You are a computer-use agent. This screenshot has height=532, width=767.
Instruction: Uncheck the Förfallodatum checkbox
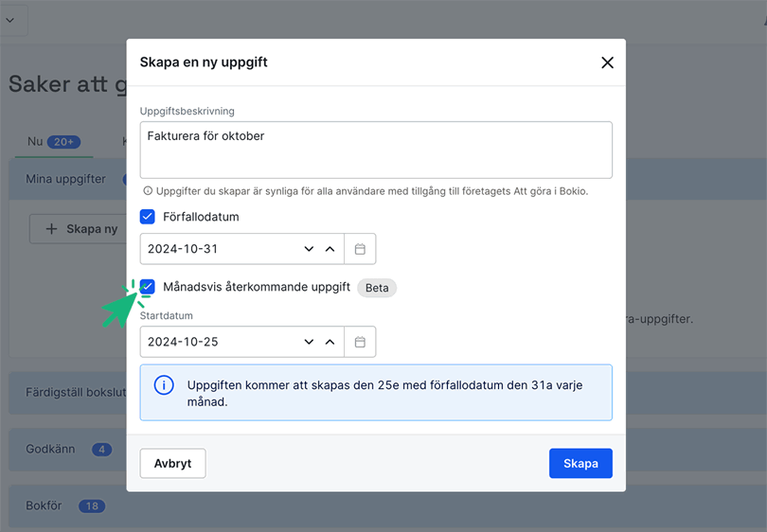[148, 217]
